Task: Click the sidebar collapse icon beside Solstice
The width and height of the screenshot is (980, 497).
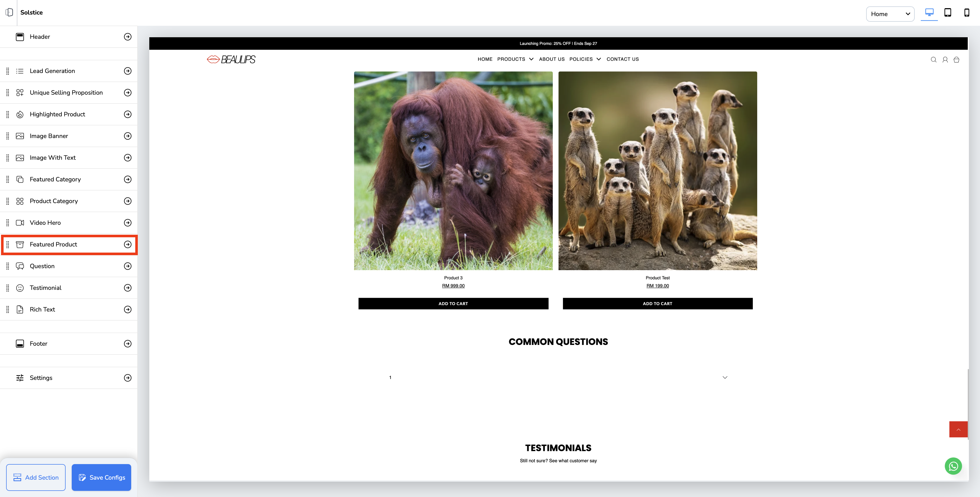Action: [x=9, y=13]
